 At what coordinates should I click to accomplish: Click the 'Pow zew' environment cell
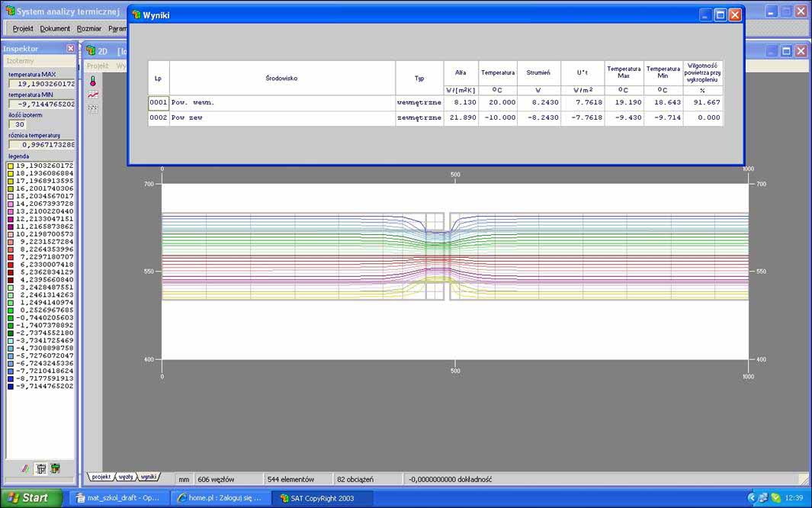[x=282, y=117]
